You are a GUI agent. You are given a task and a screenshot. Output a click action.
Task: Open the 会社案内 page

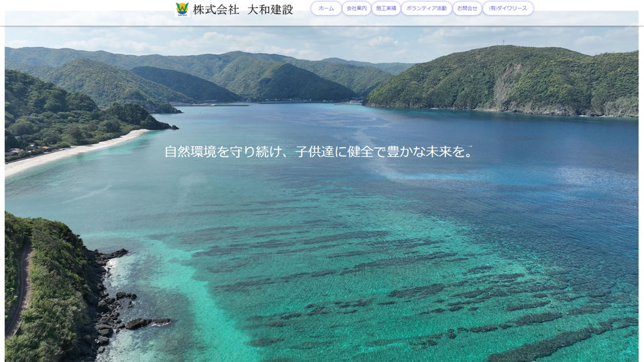click(356, 9)
